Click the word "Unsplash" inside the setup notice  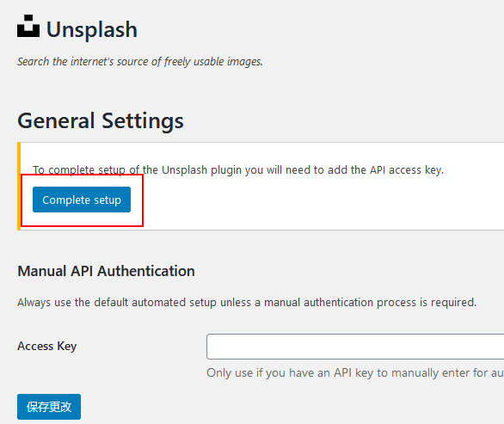pos(185,170)
